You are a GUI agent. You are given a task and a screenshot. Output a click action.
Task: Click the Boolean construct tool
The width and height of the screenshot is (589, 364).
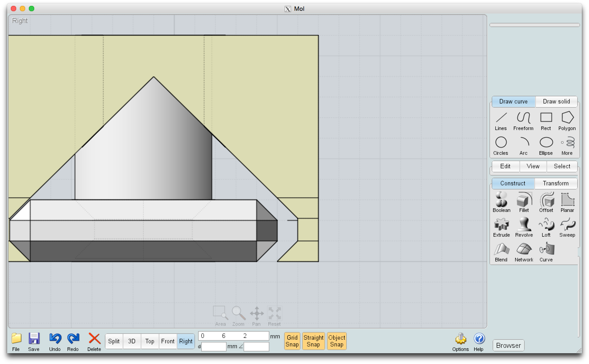pos(501,202)
